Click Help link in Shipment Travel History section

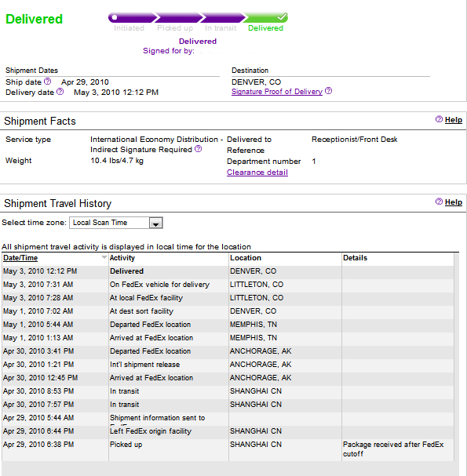click(x=454, y=202)
